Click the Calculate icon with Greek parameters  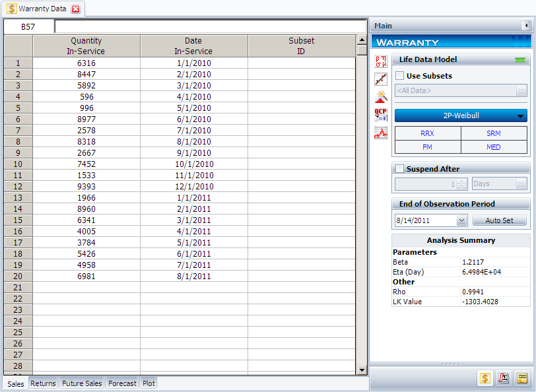(381, 62)
